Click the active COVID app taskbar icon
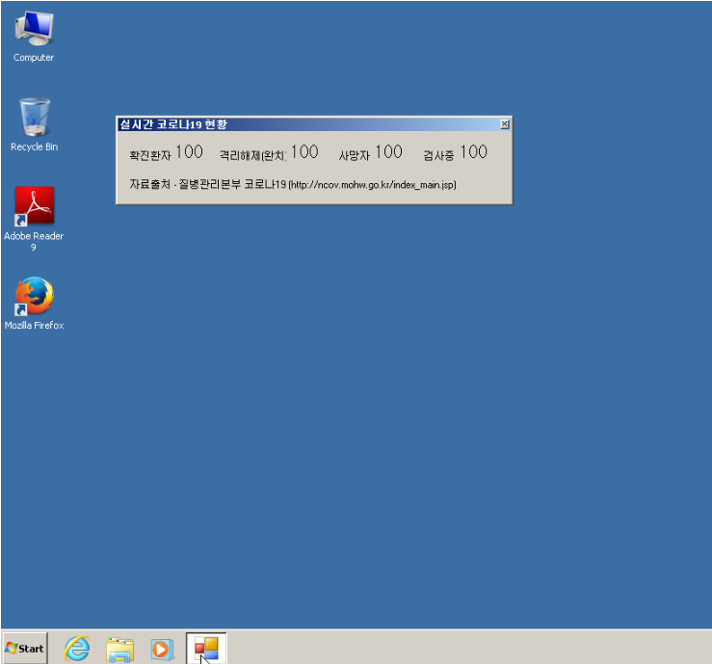This screenshot has height=664, width=712. pyautogui.click(x=206, y=648)
